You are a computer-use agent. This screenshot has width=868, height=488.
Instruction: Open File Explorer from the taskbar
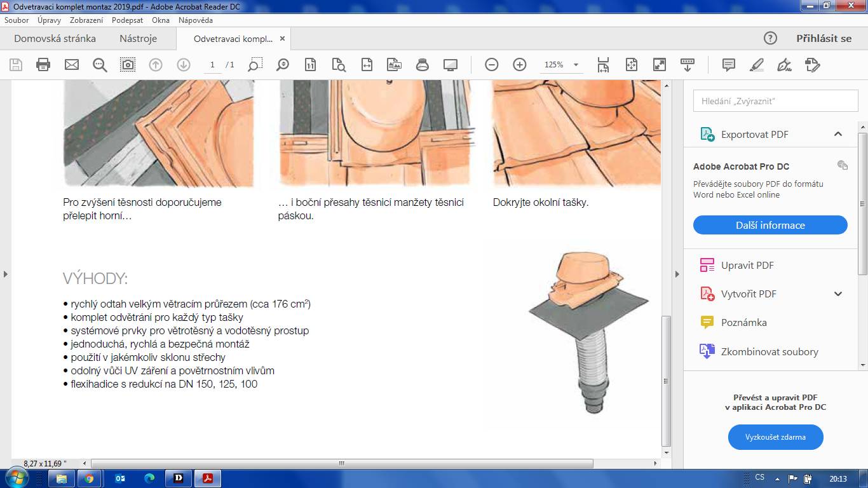61,478
